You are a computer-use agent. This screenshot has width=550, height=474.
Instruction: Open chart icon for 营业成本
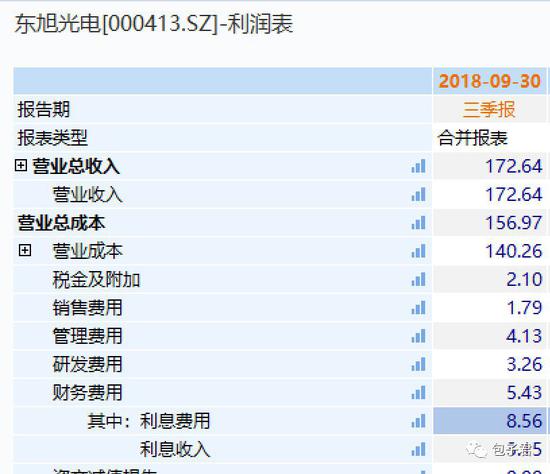[x=418, y=251]
